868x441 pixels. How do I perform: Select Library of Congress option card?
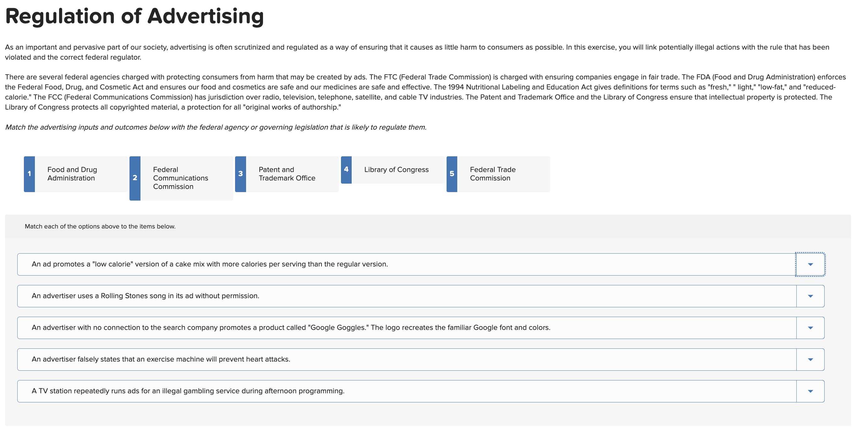(x=396, y=170)
